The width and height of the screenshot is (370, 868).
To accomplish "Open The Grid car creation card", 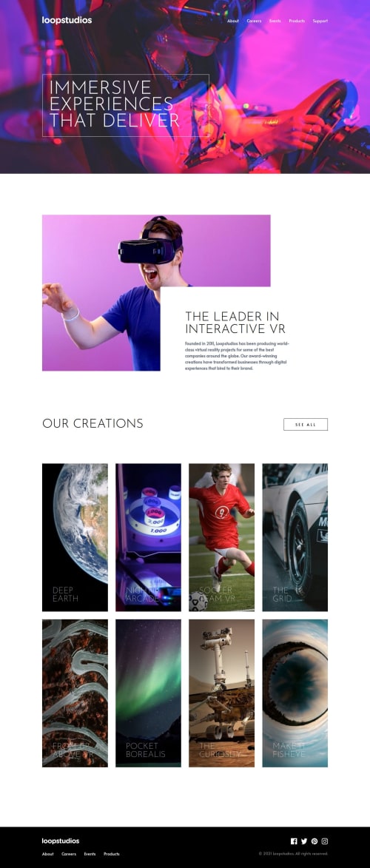I will click(295, 537).
